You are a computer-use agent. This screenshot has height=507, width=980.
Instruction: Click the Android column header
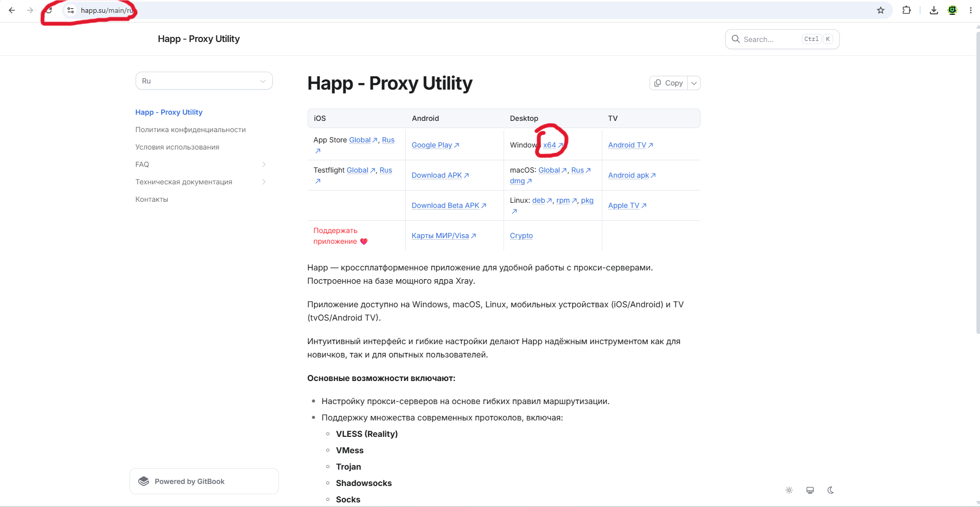425,118
